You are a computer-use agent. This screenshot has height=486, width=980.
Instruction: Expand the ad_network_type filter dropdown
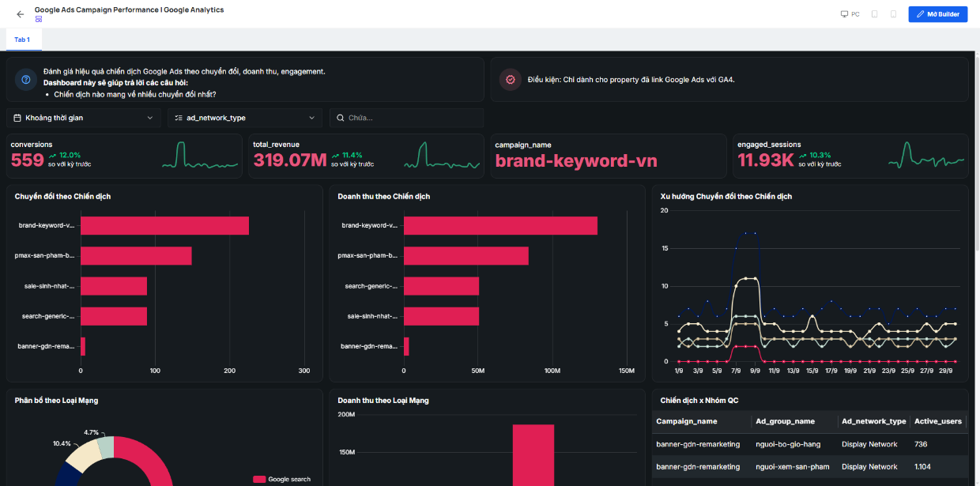click(x=245, y=118)
